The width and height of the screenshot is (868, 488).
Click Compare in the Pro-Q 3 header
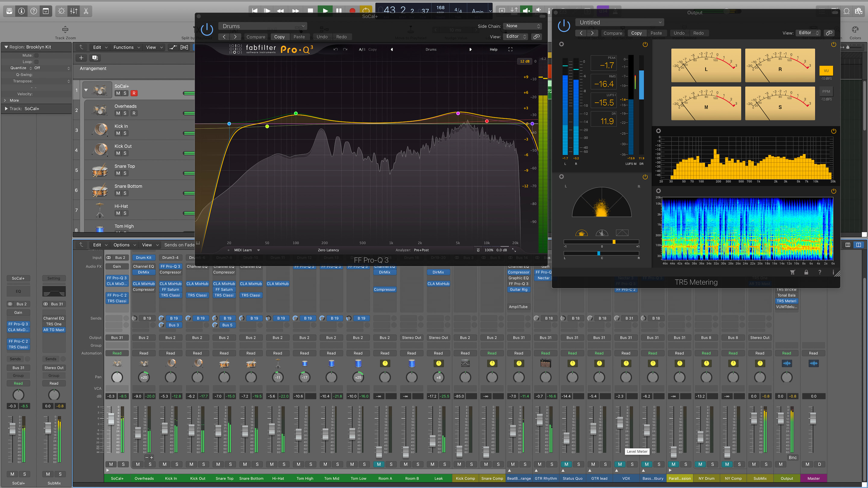point(256,37)
